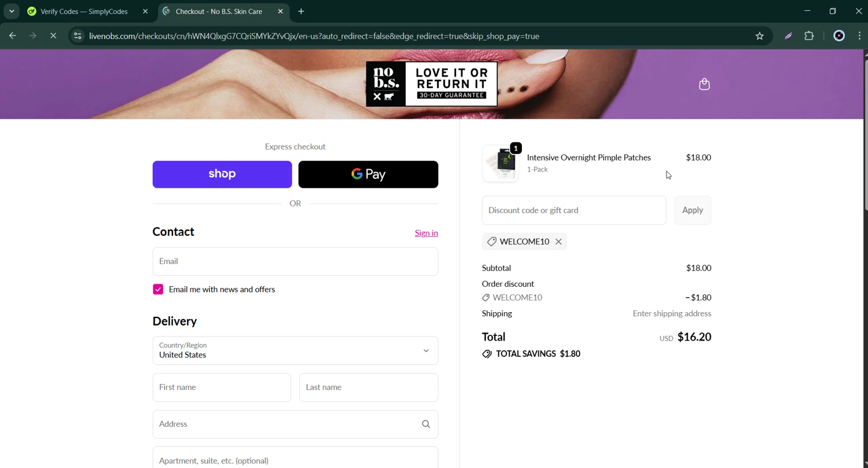Click the WELCOME10 tag icon chip
Viewport: 868px width, 468px height.
click(x=524, y=242)
